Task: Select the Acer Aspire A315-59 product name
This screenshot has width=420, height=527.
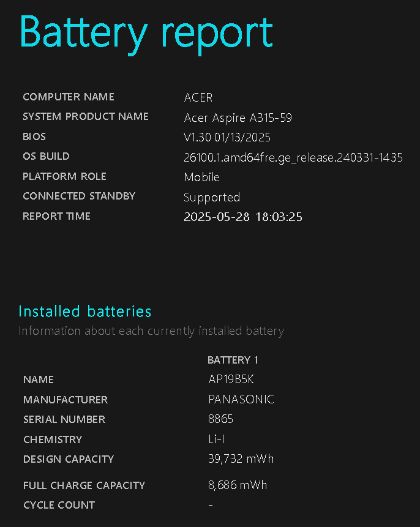Action: 238,118
